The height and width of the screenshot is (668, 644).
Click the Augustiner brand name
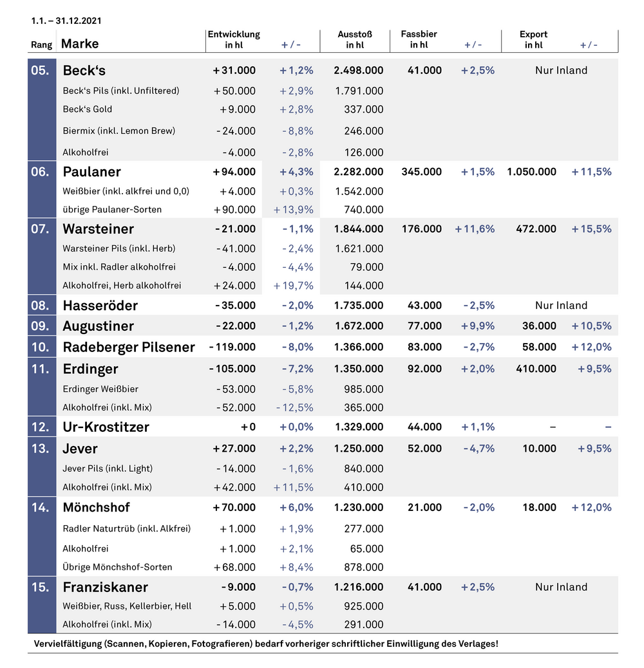[98, 326]
